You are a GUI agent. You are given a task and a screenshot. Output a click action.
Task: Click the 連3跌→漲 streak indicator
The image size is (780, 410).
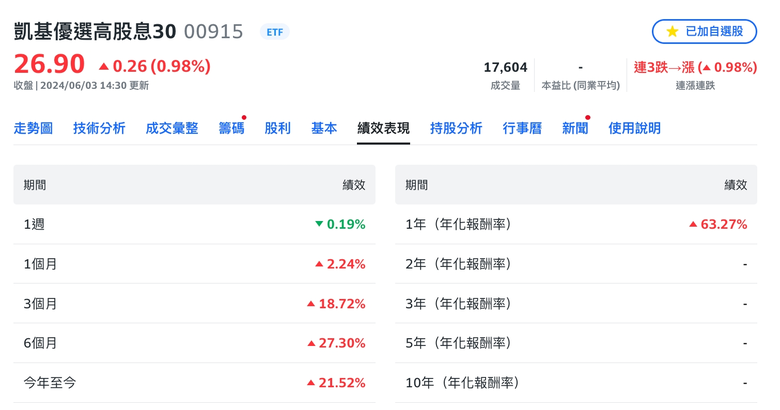[695, 67]
